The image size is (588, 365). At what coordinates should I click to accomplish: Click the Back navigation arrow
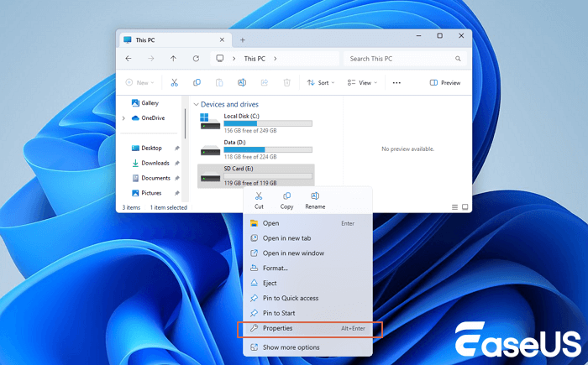(129, 59)
